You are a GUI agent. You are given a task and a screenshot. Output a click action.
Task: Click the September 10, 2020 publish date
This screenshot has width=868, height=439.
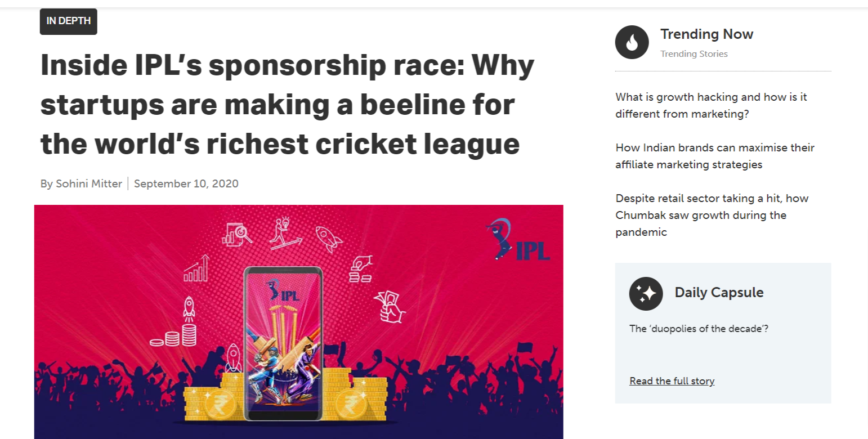coord(186,183)
